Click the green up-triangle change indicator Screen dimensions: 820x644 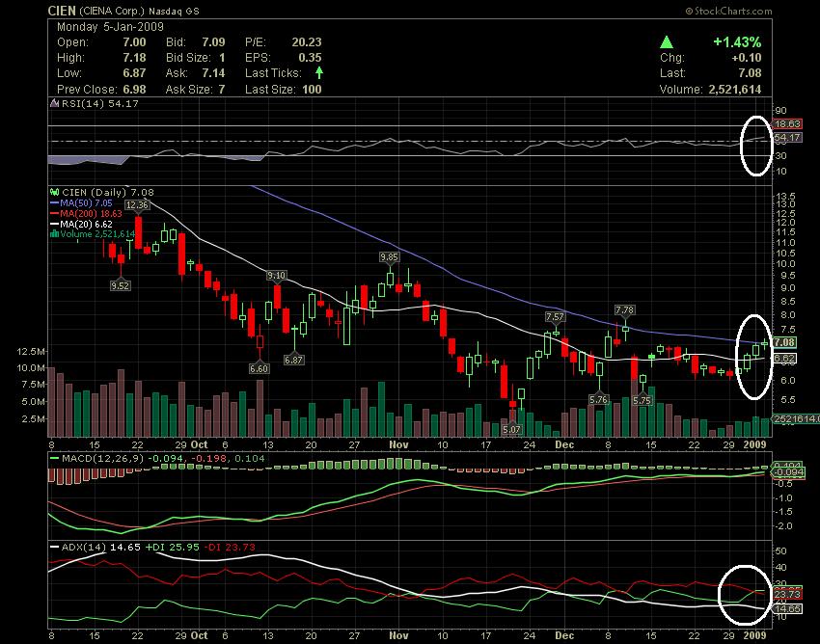pyautogui.click(x=667, y=41)
